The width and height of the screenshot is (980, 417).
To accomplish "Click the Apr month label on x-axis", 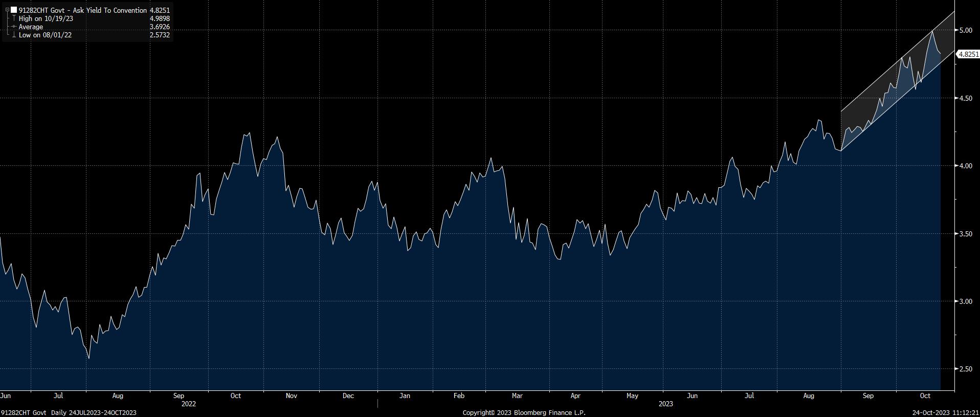I will click(x=575, y=396).
